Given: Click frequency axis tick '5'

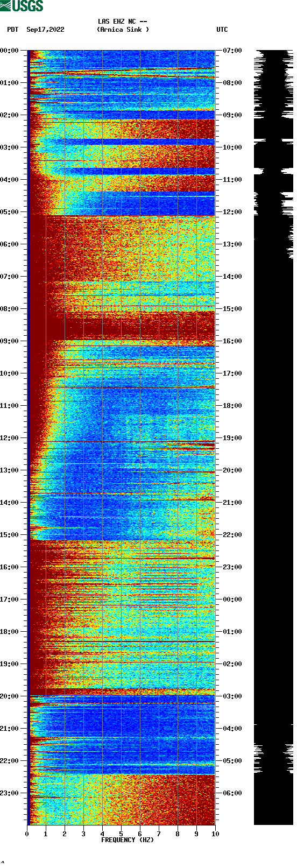Looking at the screenshot, I should tap(121, 834).
